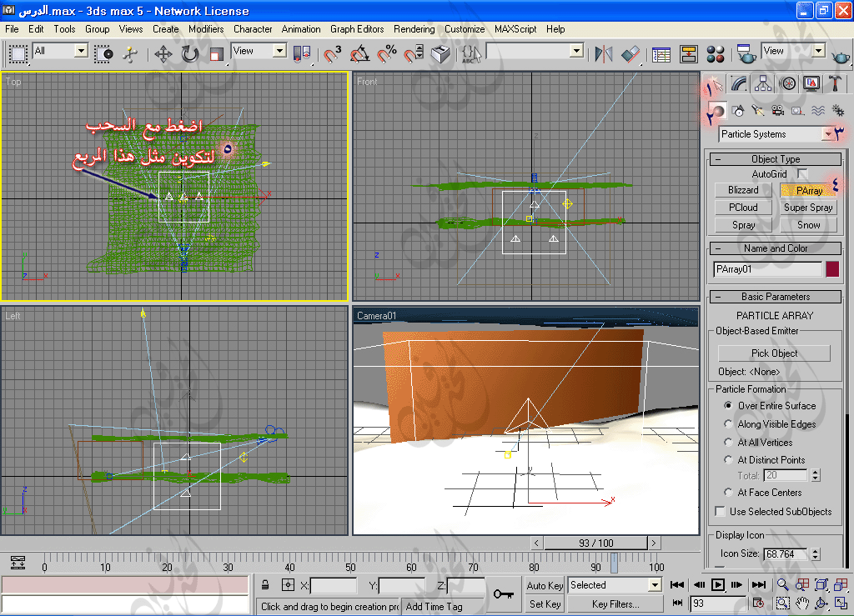The width and height of the screenshot is (854, 616).
Task: Click the Super Spray button
Action: [x=808, y=208]
